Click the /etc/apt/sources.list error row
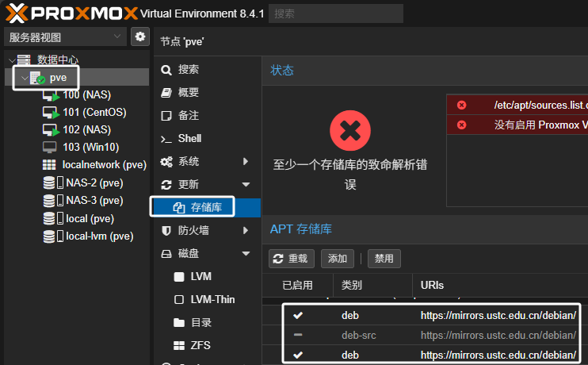The width and height of the screenshot is (588, 365). 517,105
